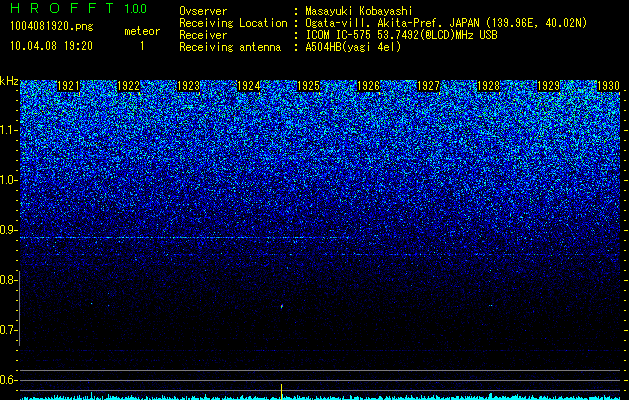The height and width of the screenshot is (400, 629).
Task: Click the 1.0 kHz axis label
Action: pyautogui.click(x=8, y=180)
